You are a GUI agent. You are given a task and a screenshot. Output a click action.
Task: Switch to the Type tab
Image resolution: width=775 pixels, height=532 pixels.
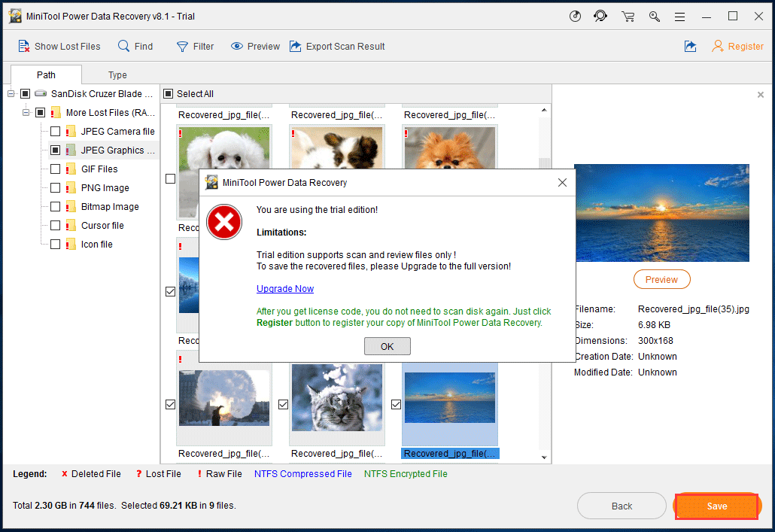117,75
